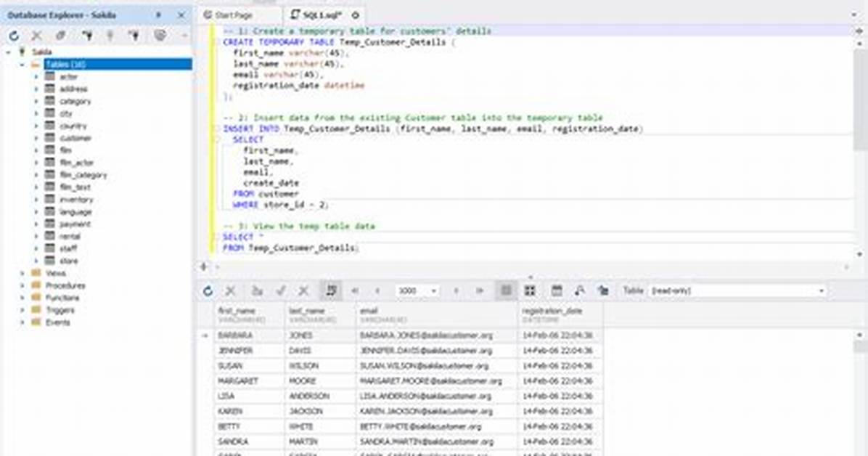Open the Table read-only dropdown
Image resolution: width=868 pixels, height=456 pixels.
[x=821, y=291]
